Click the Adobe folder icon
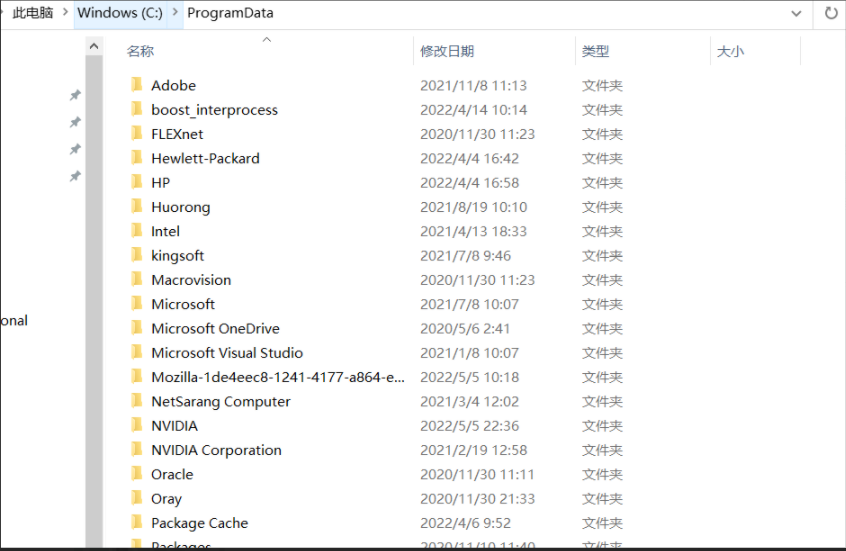 [x=137, y=85]
